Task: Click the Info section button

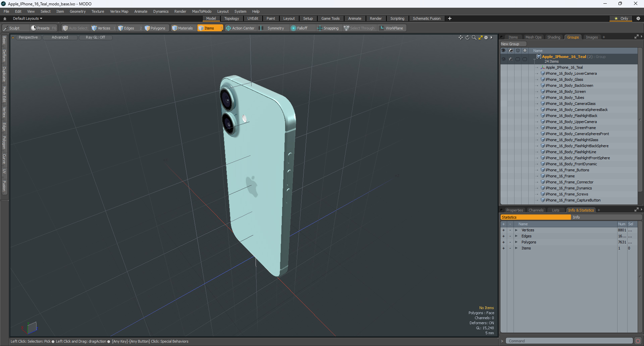Action: (x=607, y=217)
